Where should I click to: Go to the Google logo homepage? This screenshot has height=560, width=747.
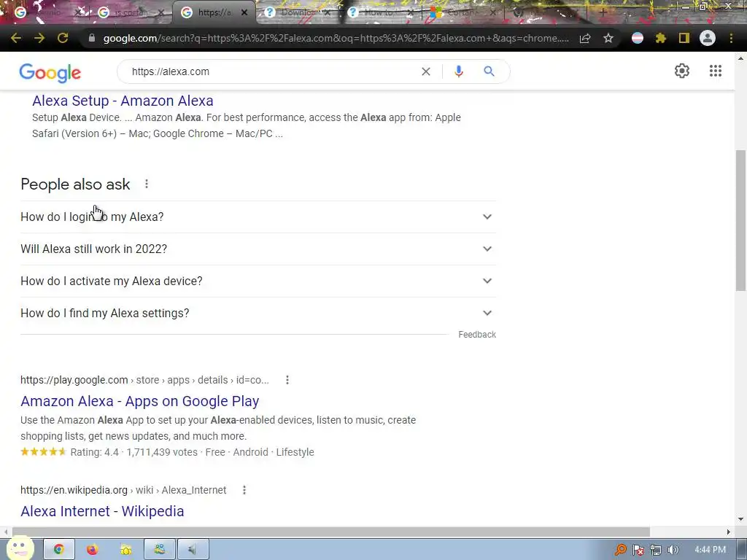(50, 72)
